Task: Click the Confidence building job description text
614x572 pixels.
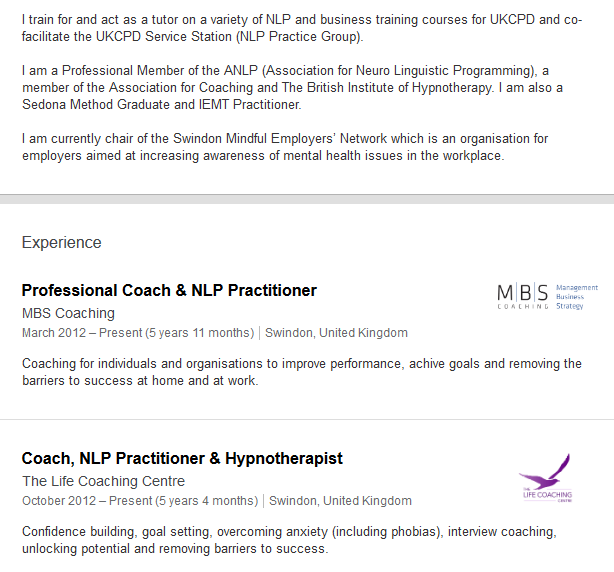Action: coord(289,540)
